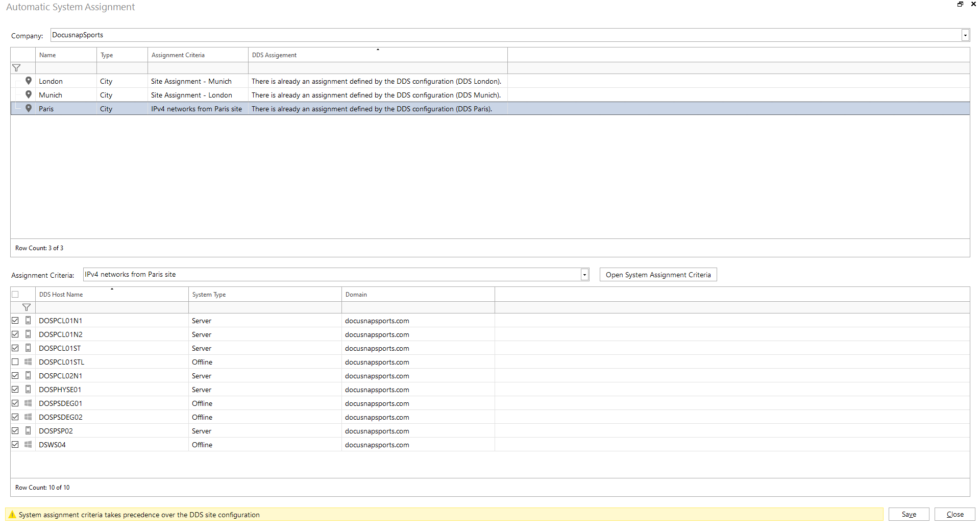The height and width of the screenshot is (531, 980).
Task: Click the Windows icon next to DOSPCL01STL
Action: (x=28, y=361)
